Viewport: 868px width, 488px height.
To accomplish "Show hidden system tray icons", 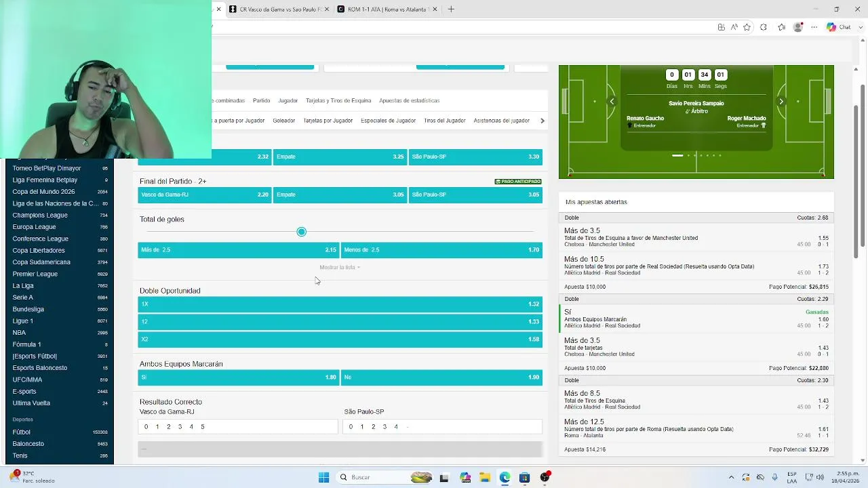I will pyautogui.click(x=731, y=477).
